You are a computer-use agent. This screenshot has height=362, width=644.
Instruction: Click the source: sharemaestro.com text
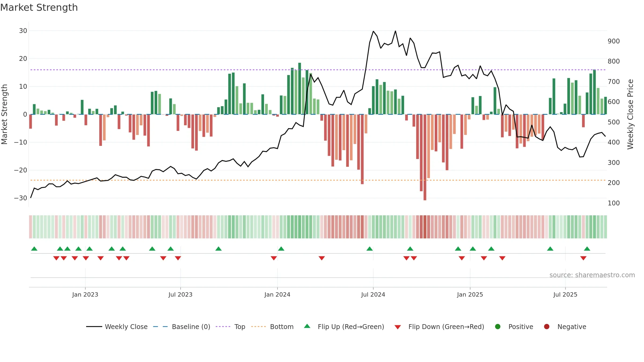pyautogui.click(x=592, y=275)
